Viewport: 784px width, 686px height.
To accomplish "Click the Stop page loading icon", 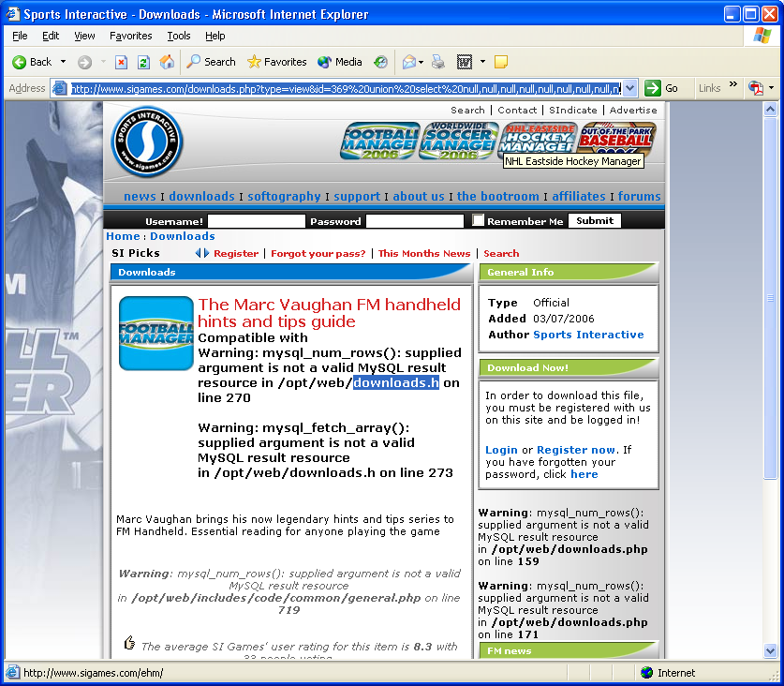I will (121, 62).
